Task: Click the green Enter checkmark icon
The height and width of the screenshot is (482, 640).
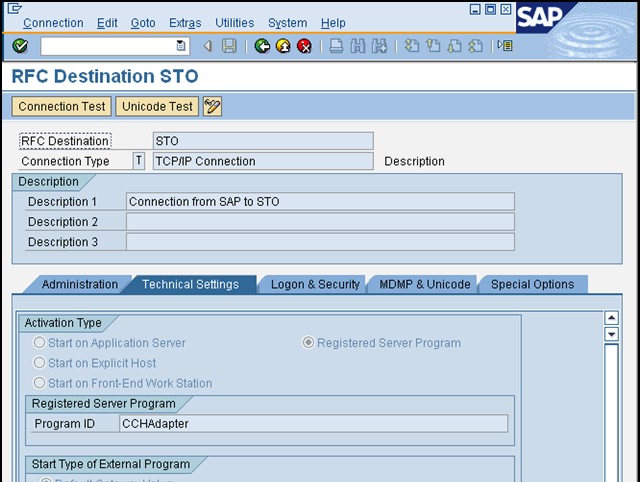Action: (x=20, y=46)
